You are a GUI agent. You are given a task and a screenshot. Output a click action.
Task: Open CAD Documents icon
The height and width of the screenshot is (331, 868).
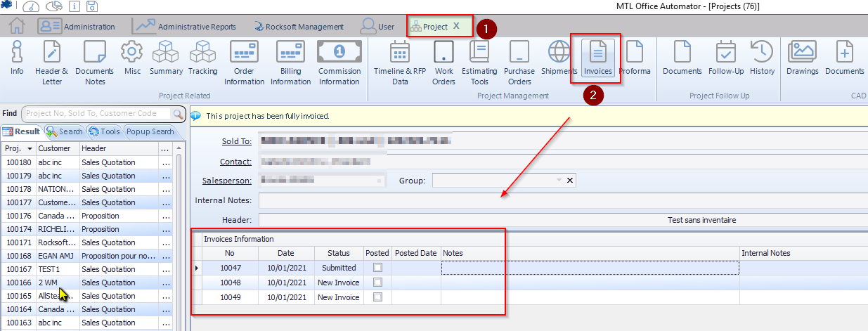click(844, 58)
